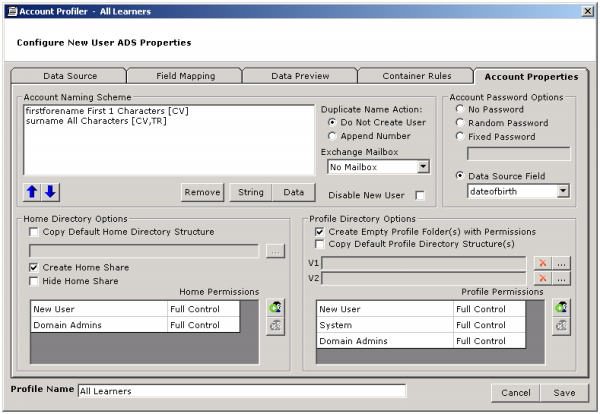Browse for default home directory structure
The image size is (600, 414).
pyautogui.click(x=276, y=251)
